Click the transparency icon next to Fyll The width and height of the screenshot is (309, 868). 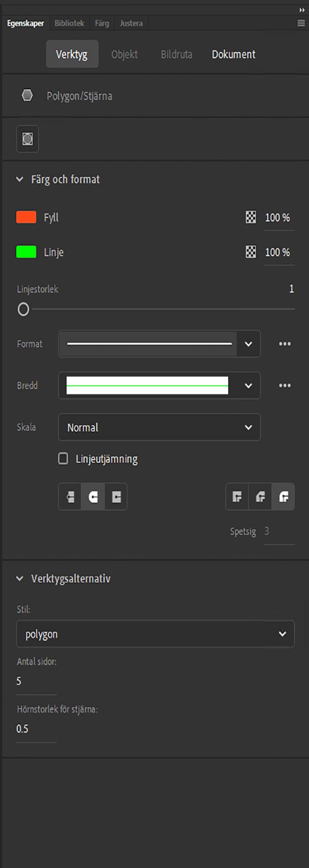pos(250,218)
